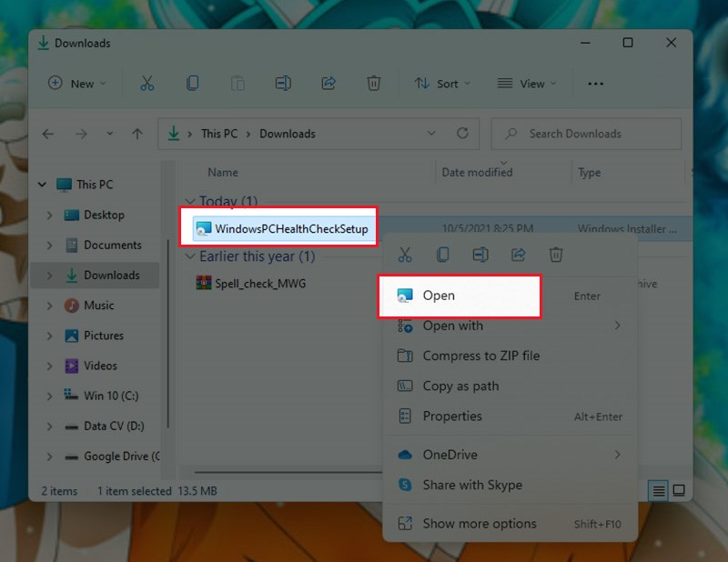The image size is (728, 562).
Task: Select the Spell_check_MWG file name
Action: pyautogui.click(x=260, y=284)
